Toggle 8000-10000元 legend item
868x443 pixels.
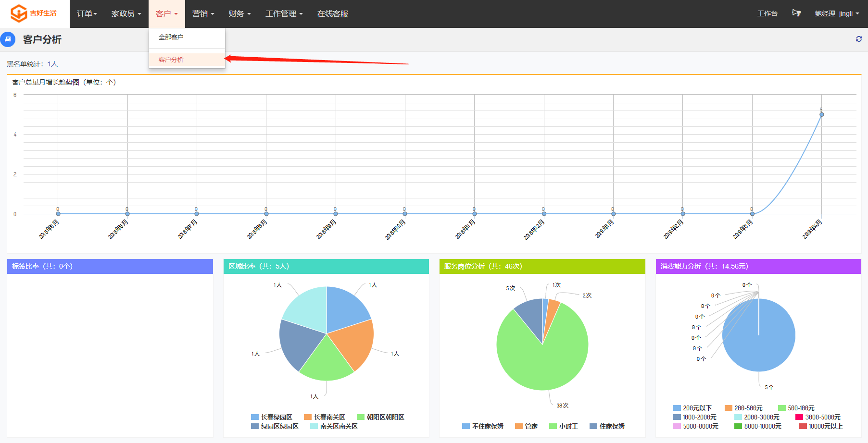point(758,426)
